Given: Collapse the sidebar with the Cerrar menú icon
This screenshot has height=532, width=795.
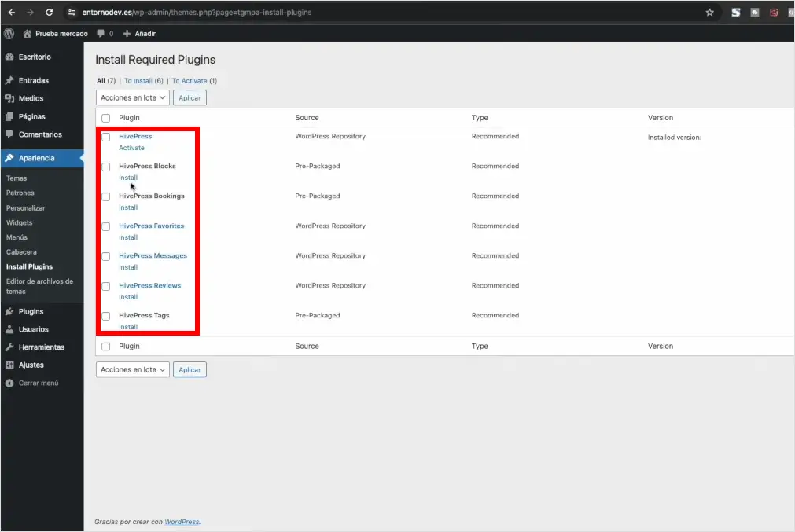Looking at the screenshot, I should tap(9, 383).
